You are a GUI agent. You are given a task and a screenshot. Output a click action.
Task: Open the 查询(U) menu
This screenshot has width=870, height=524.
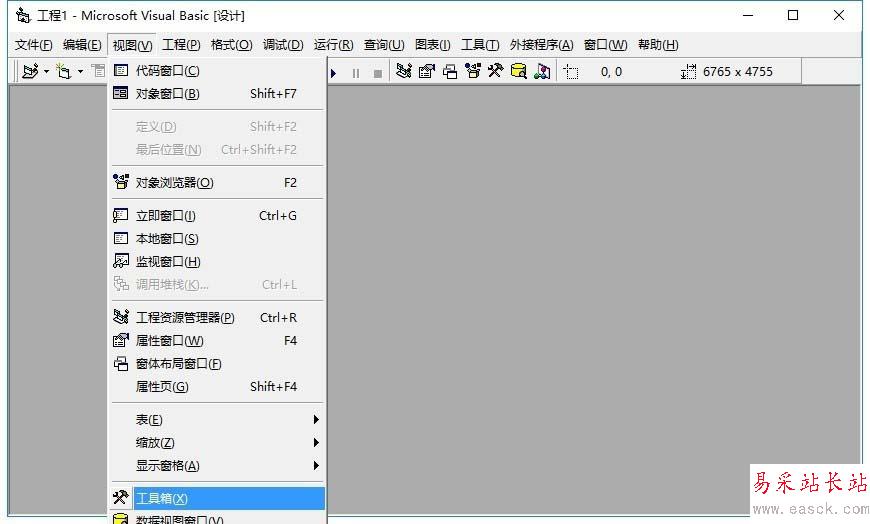384,45
